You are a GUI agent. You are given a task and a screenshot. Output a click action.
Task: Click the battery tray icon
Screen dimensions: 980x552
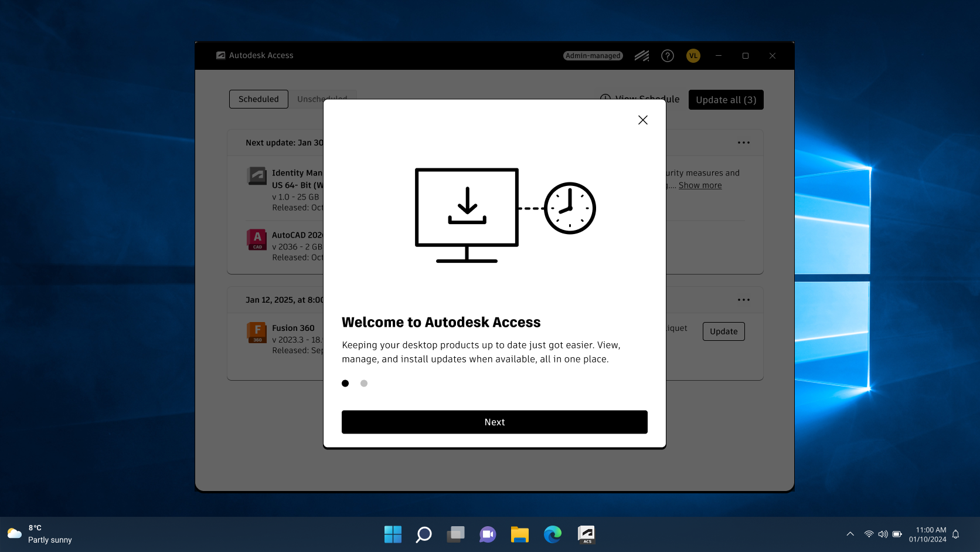(x=897, y=534)
